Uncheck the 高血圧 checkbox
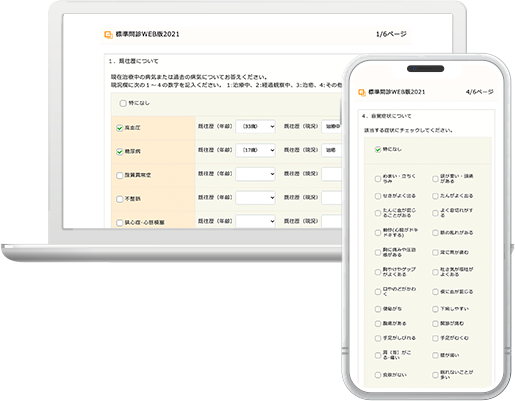 click(x=119, y=128)
